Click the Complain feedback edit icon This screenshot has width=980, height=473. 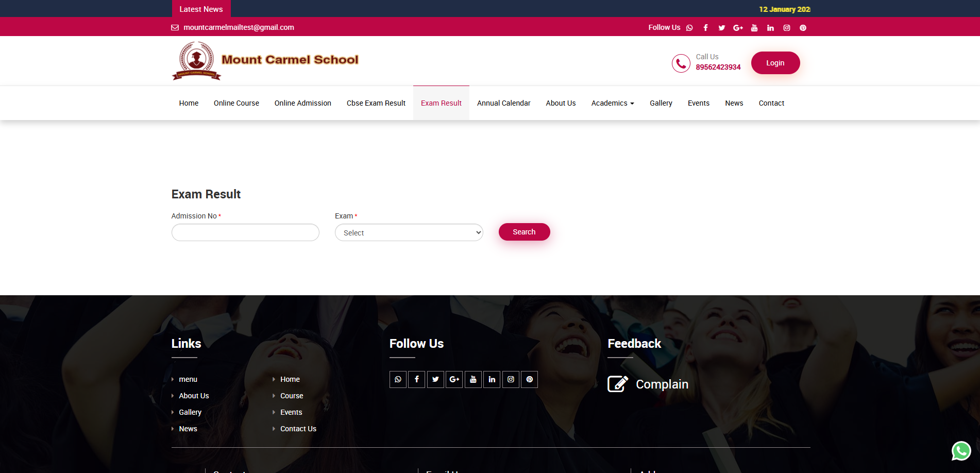[617, 384]
